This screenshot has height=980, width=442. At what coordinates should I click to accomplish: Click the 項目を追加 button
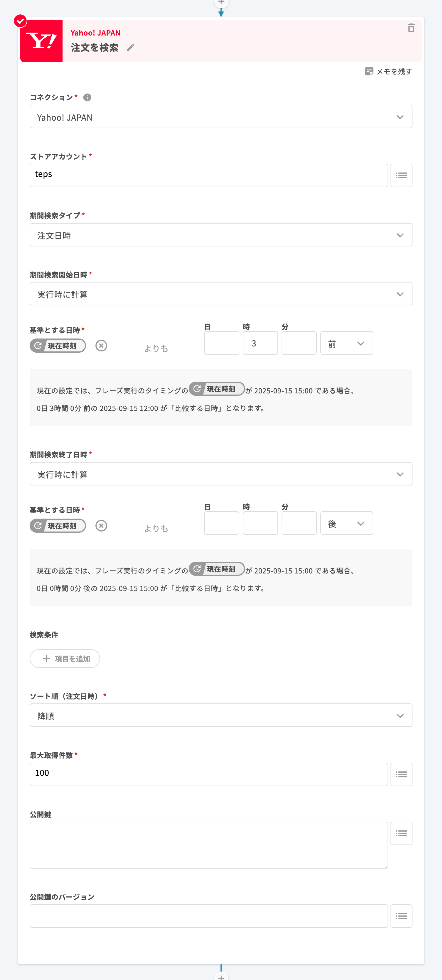click(65, 658)
